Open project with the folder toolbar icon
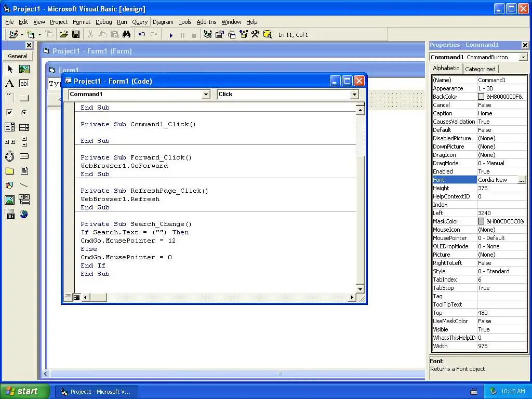 [63, 35]
